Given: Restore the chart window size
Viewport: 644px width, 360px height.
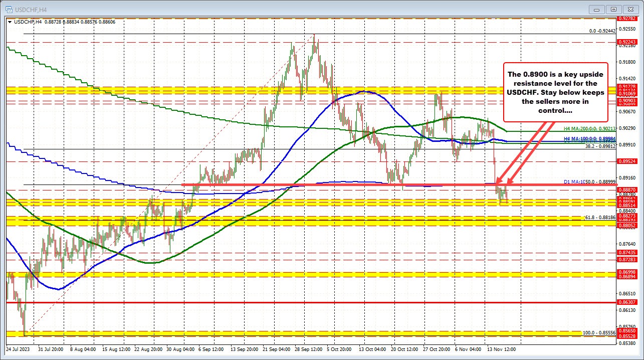Looking at the screenshot, I should [613, 9].
